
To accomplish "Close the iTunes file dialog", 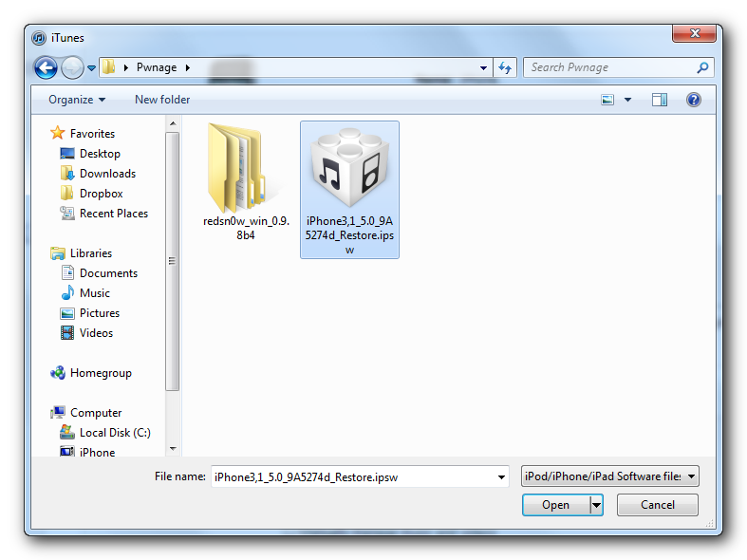I will [694, 33].
